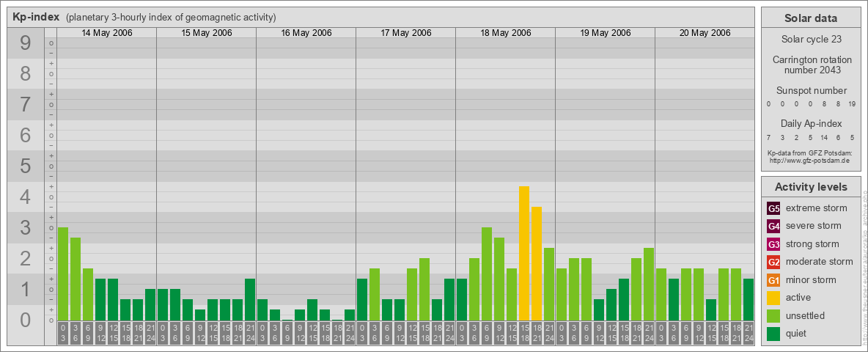Click the 21-24 hour label under 20 May
Screen dimensions: 868x352
tap(749, 333)
